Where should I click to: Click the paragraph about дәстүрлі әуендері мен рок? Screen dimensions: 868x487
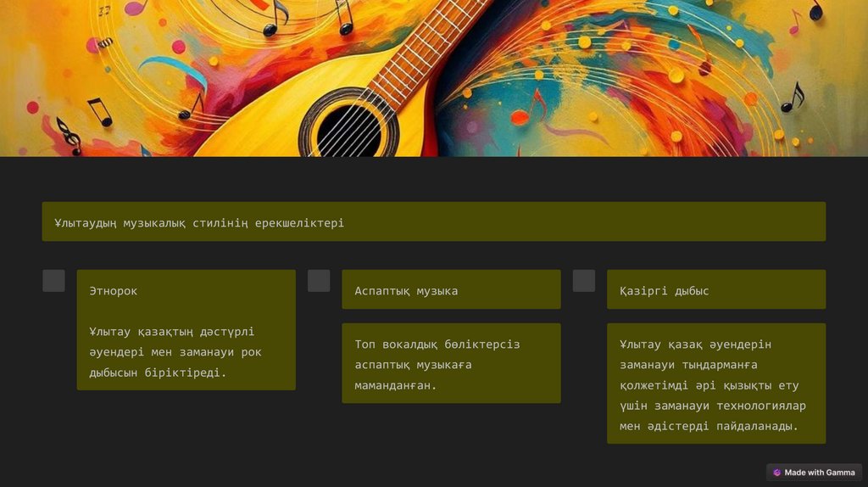pyautogui.click(x=175, y=352)
